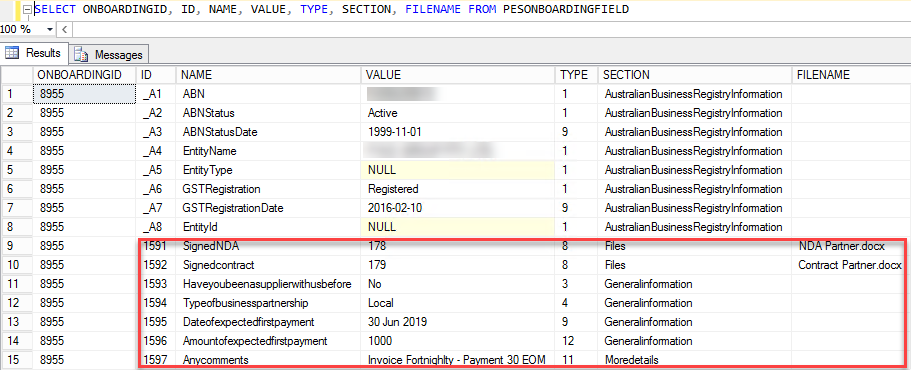Click the Moredetails section cell
The height and width of the screenshot is (370, 911).
coord(695,360)
